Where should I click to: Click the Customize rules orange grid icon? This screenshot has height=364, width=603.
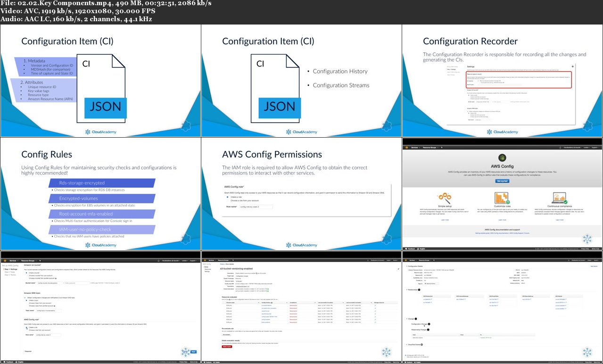pyautogui.click(x=502, y=198)
